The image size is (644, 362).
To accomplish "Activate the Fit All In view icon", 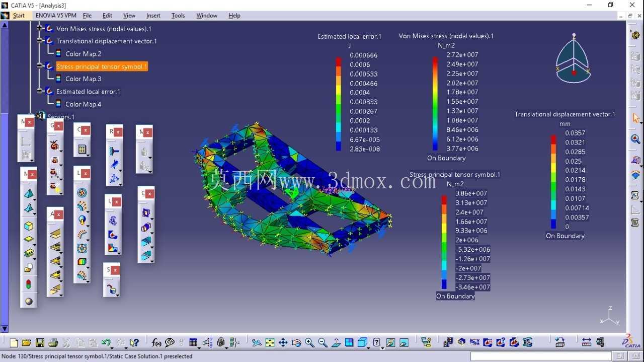I will [270, 343].
